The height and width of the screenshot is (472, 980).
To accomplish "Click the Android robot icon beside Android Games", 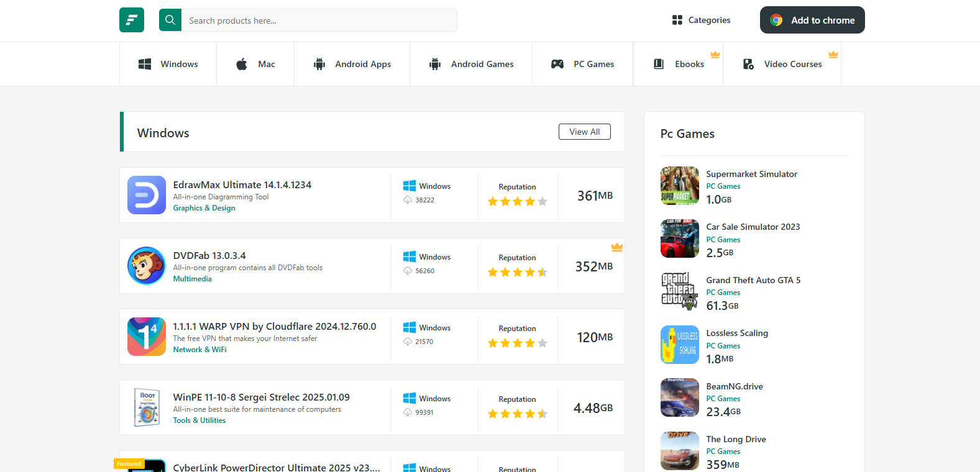I will coord(435,64).
